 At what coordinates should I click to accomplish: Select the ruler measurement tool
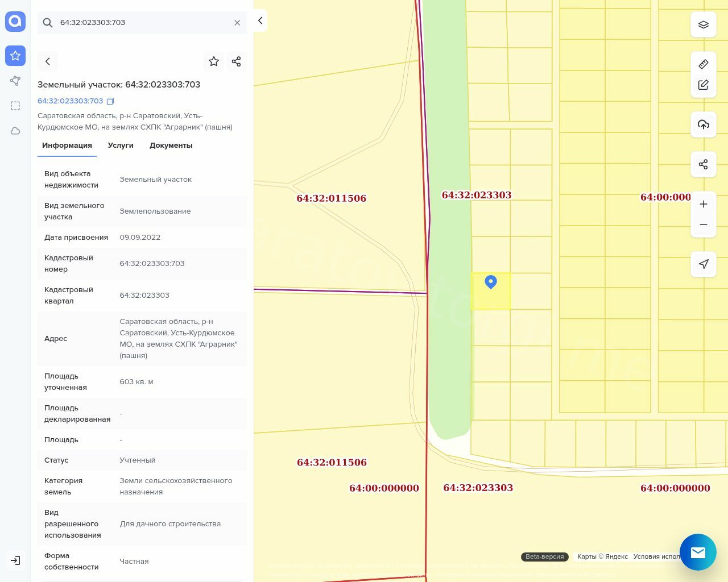click(703, 64)
